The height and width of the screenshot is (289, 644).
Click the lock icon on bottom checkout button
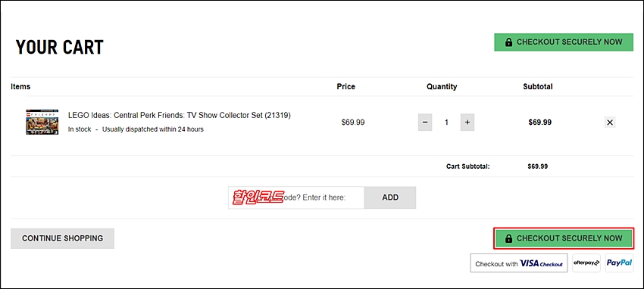click(508, 238)
